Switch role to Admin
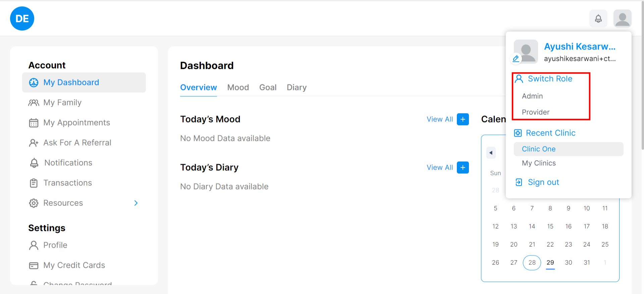644x294 pixels. (x=532, y=96)
